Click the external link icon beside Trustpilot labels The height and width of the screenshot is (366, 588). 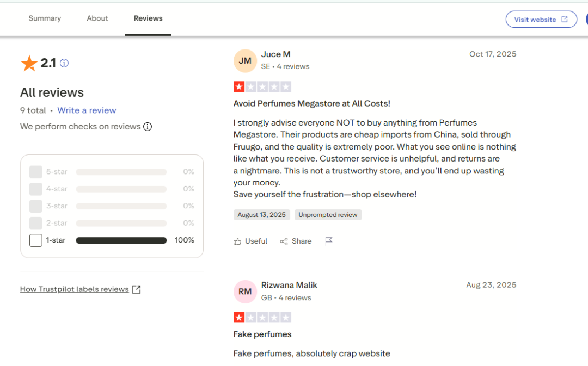point(137,289)
